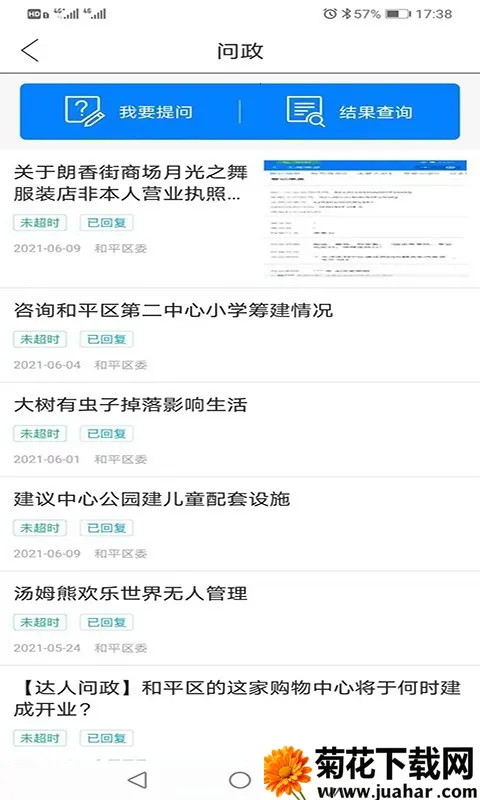480x800 pixels.
Task: Tap 和平区委 under 朗香街 post
Action: (121, 248)
